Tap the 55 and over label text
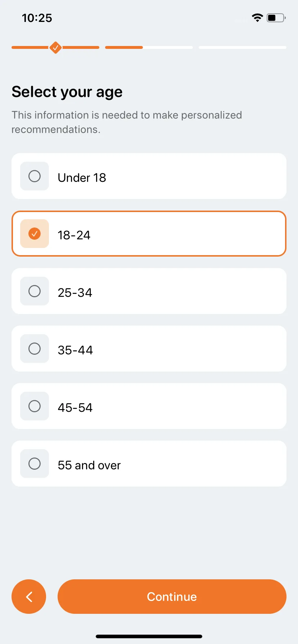 click(89, 465)
